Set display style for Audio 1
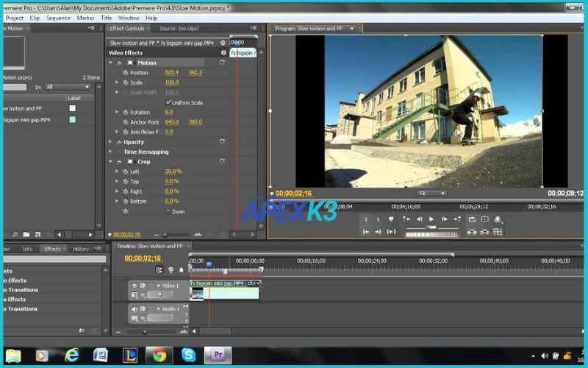 coord(135,319)
